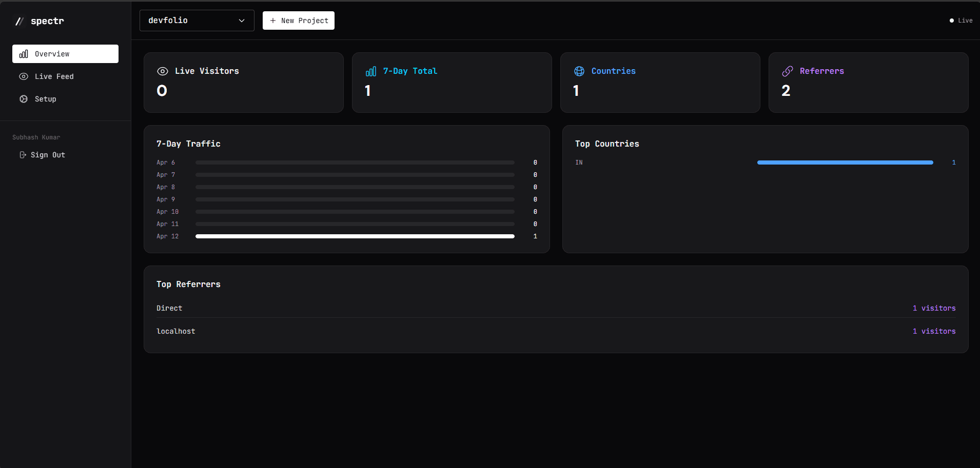Screen dimensions: 980x468
Task: Click the spectr brand name
Action: pos(47,21)
